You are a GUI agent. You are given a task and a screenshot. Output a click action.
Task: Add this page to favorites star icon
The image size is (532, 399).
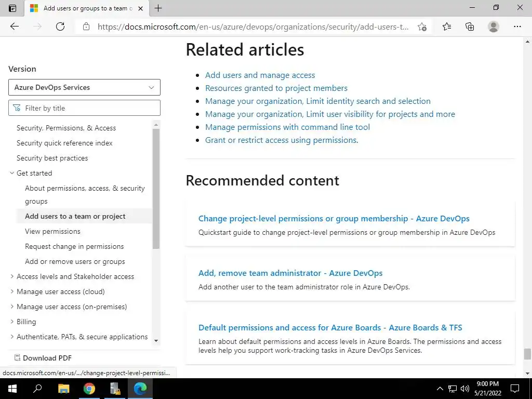422,26
